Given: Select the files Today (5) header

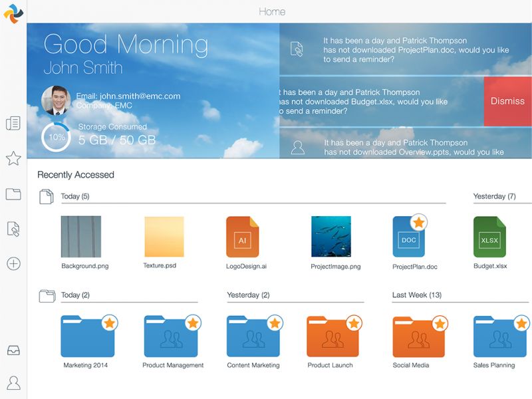Looking at the screenshot, I should (x=75, y=196).
